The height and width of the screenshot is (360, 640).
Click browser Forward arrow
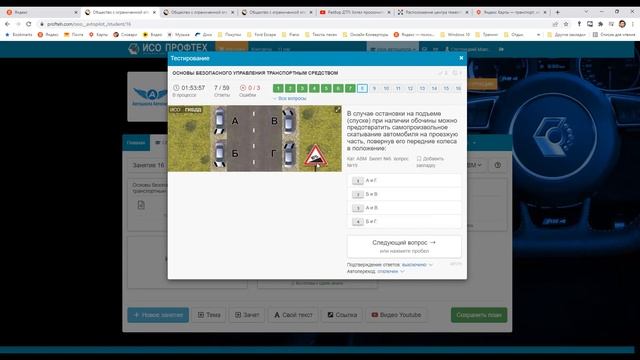click(18, 24)
